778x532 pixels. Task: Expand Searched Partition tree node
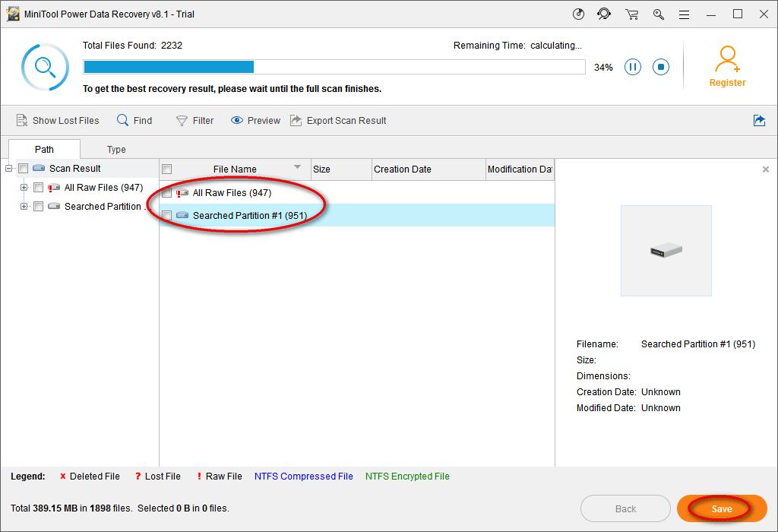[24, 207]
